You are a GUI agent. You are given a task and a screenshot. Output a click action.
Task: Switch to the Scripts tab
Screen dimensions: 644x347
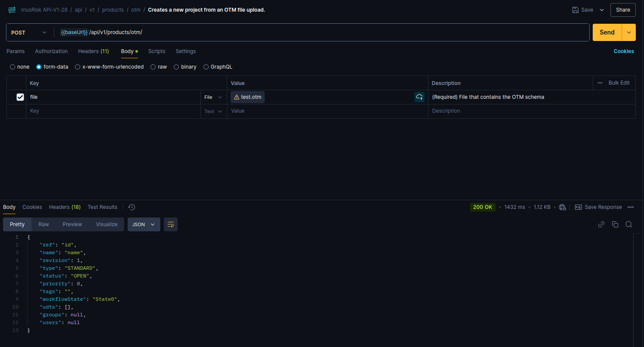coord(157,51)
